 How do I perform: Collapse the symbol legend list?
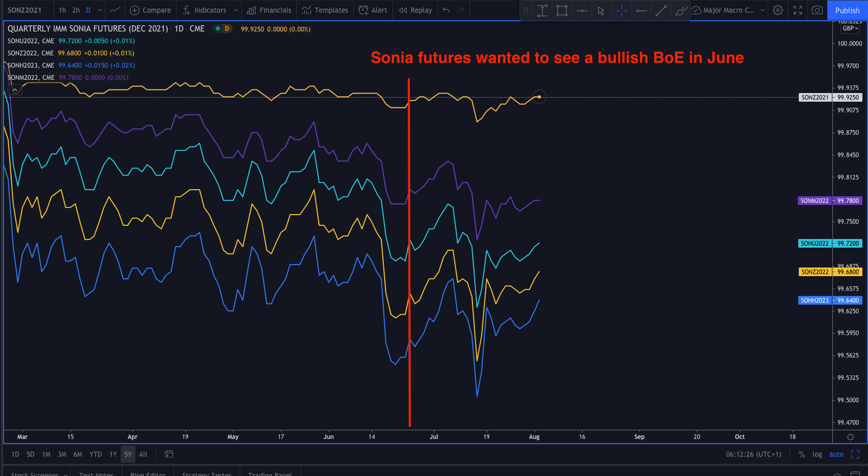15,89
